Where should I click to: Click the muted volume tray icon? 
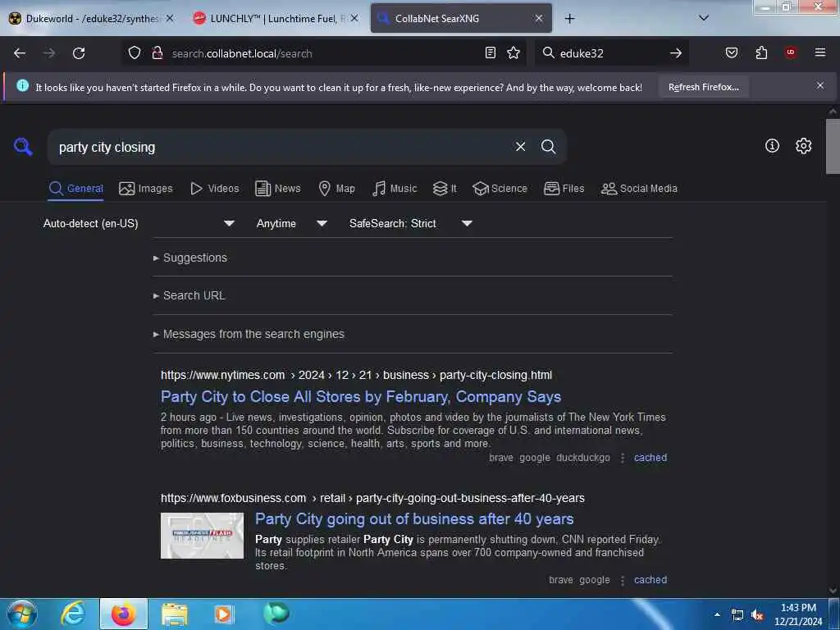coord(757,615)
